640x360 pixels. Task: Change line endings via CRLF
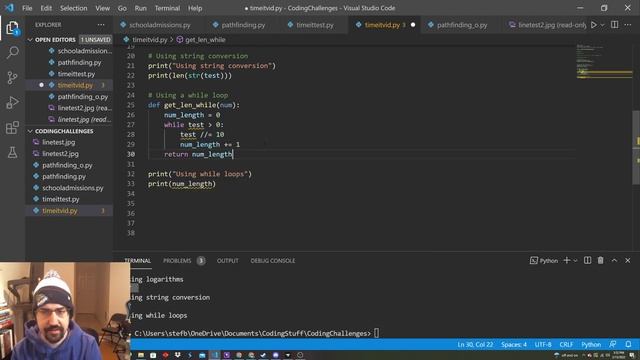click(x=566, y=344)
